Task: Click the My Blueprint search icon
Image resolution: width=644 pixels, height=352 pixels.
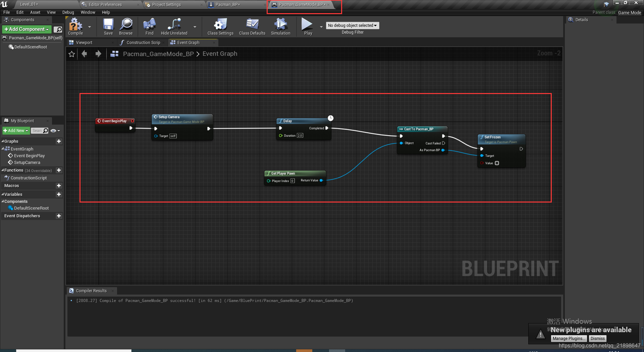Action: coord(46,131)
